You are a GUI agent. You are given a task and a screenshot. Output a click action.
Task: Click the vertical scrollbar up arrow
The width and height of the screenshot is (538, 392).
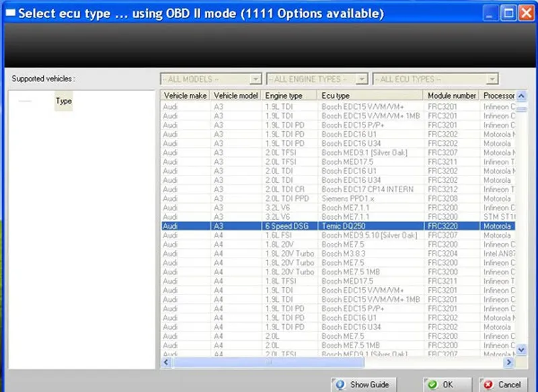coord(522,95)
